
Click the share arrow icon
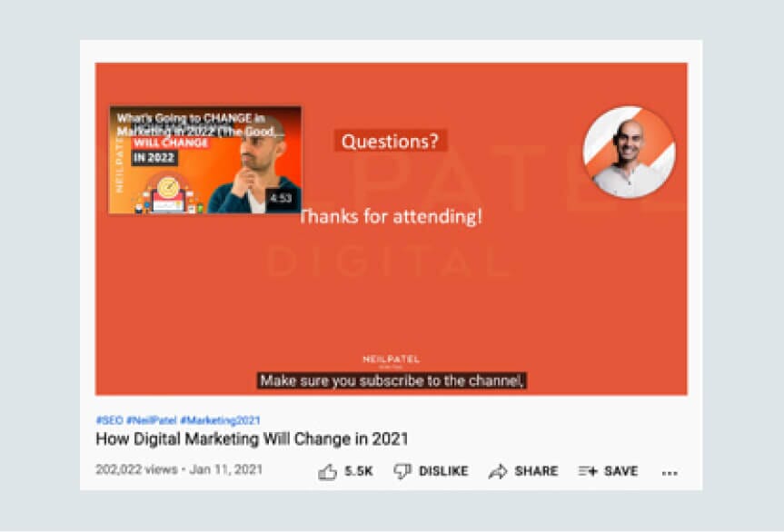498,471
